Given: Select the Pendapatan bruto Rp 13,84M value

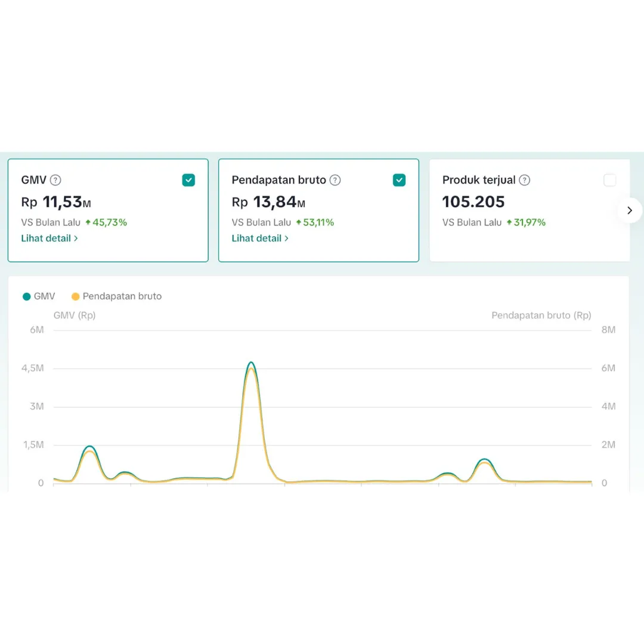Looking at the screenshot, I should coord(268,202).
